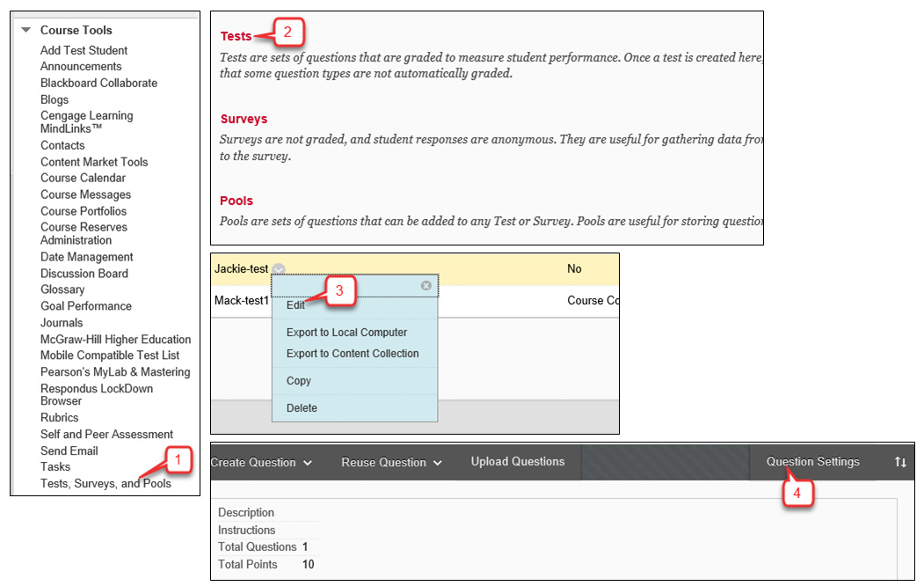Open the Pools link
This screenshot has height=586, width=924.
236,201
